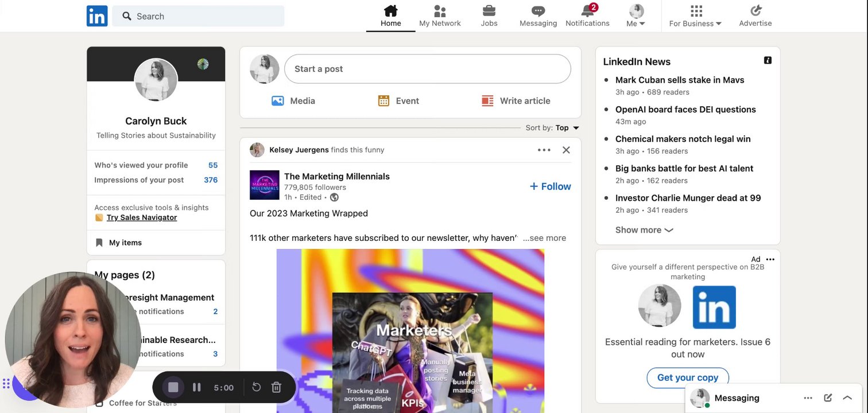Open Notifications bell with red badge
This screenshot has height=413, width=868.
[x=587, y=16]
